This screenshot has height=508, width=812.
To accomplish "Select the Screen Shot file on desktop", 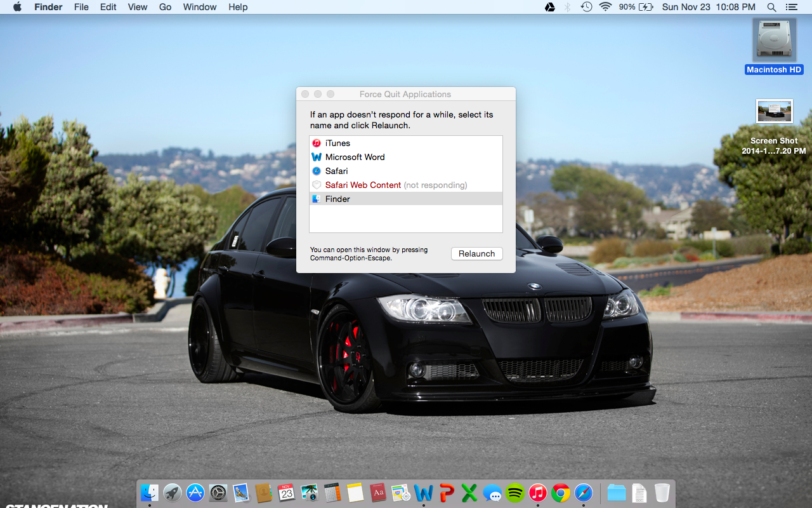I will pyautogui.click(x=774, y=127).
